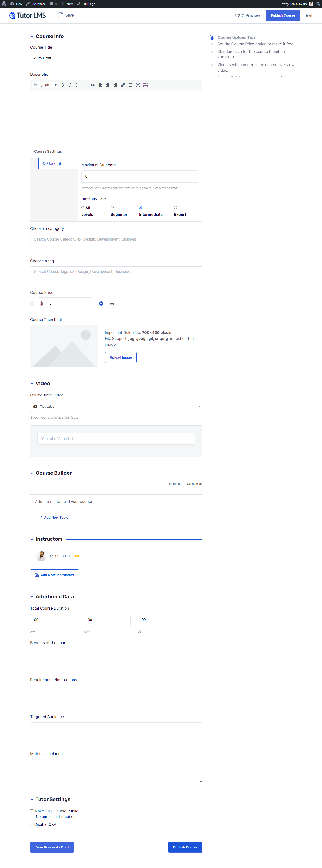Click the General settings gear icon
The width and height of the screenshot is (322, 868).
click(x=44, y=163)
